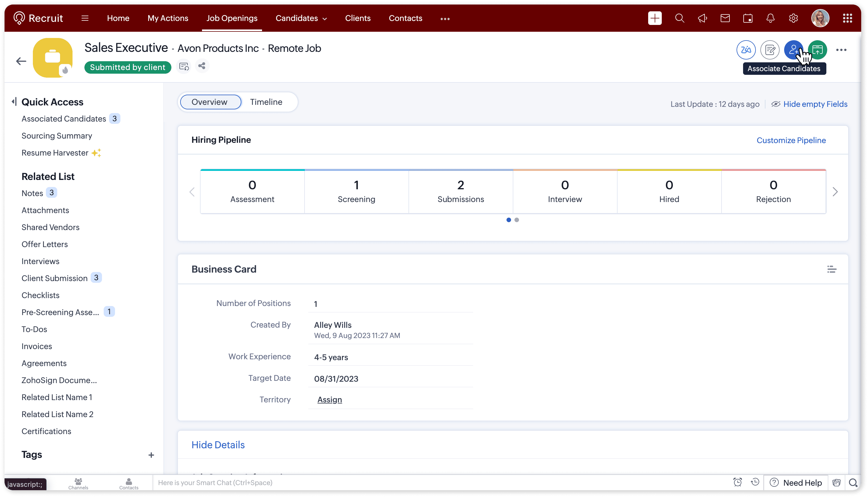Screen dimensions: 868x497
Task: Click the Associate Candidates icon
Action: (793, 50)
